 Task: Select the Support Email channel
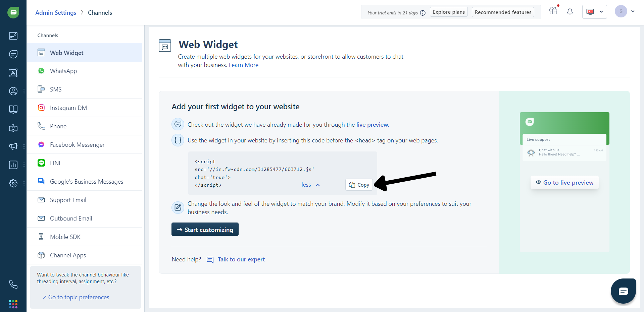click(84, 200)
